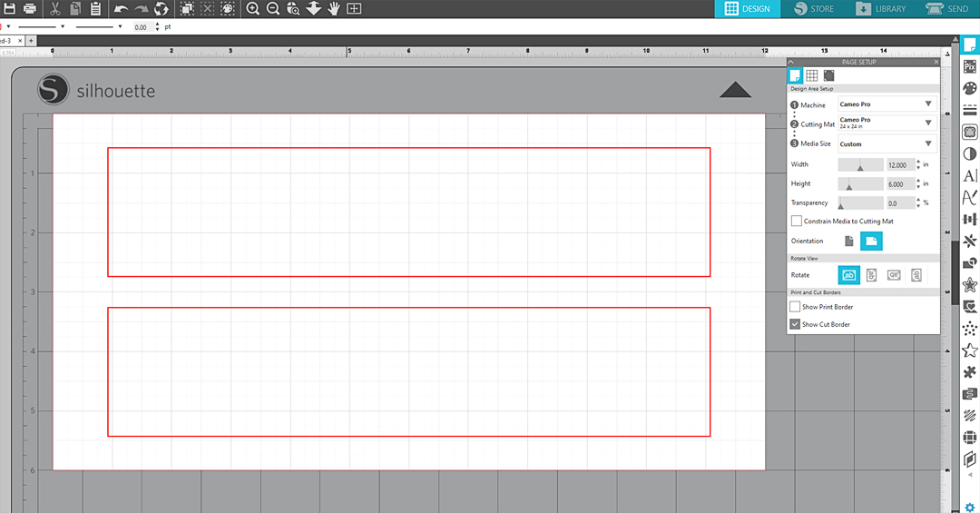
Task: Collapse the Page Setup panel chevron
Action: click(x=791, y=62)
